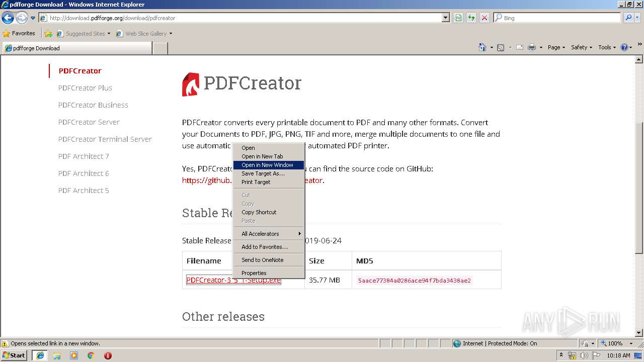Click PDFCreator setup exe download link
The image size is (644, 362).
pos(233,280)
